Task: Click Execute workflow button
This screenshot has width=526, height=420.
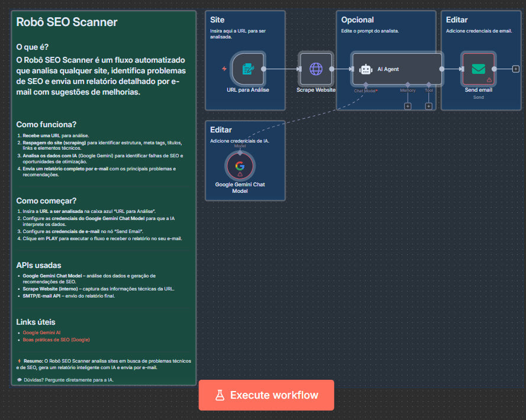Action: [266, 395]
